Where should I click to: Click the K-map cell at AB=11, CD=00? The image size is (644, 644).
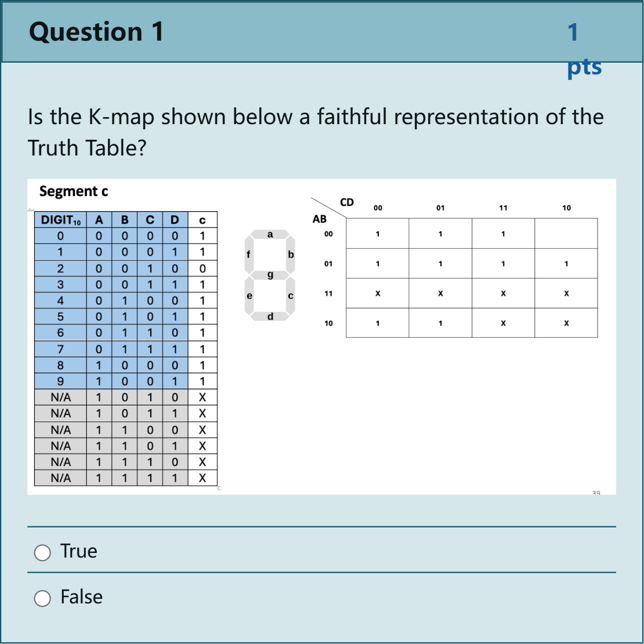click(378, 294)
